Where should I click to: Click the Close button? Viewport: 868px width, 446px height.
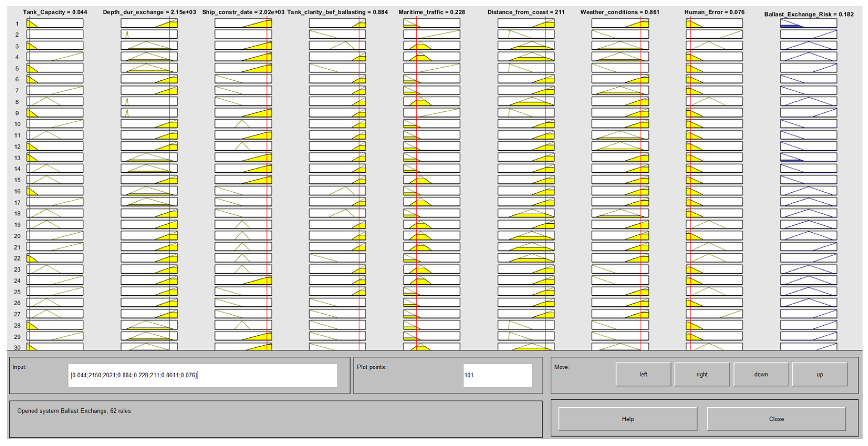click(776, 419)
